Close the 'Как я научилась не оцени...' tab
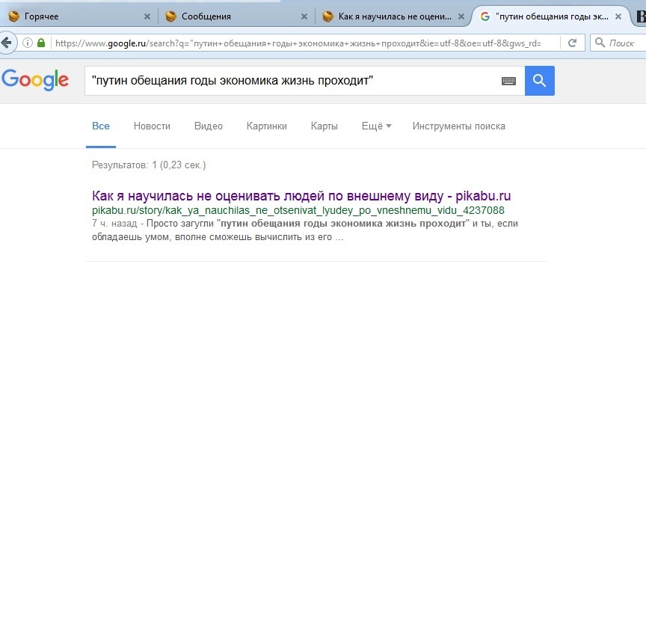Viewport: 646px width, 644px height. [x=460, y=16]
